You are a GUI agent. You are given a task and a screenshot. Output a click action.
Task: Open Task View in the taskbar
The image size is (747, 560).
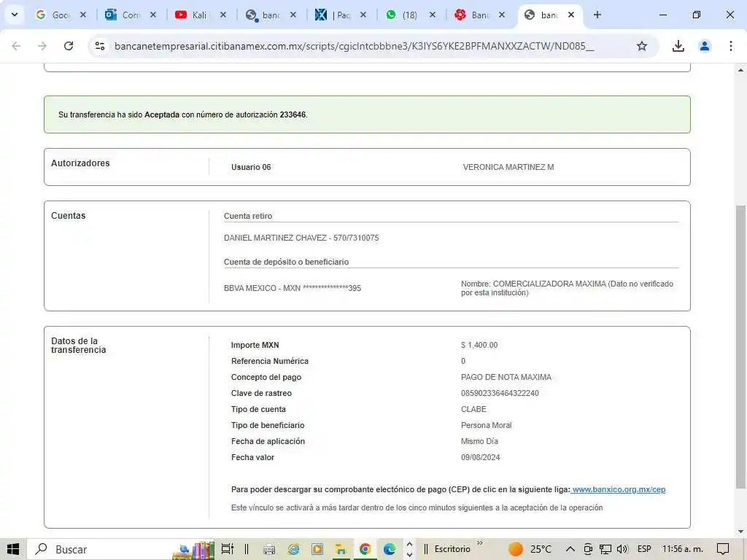point(227,549)
